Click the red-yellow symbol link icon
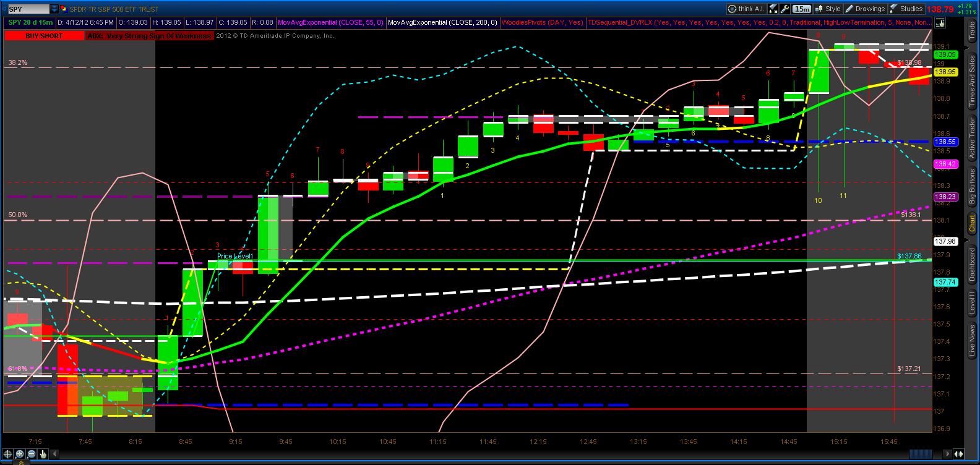 64,9
